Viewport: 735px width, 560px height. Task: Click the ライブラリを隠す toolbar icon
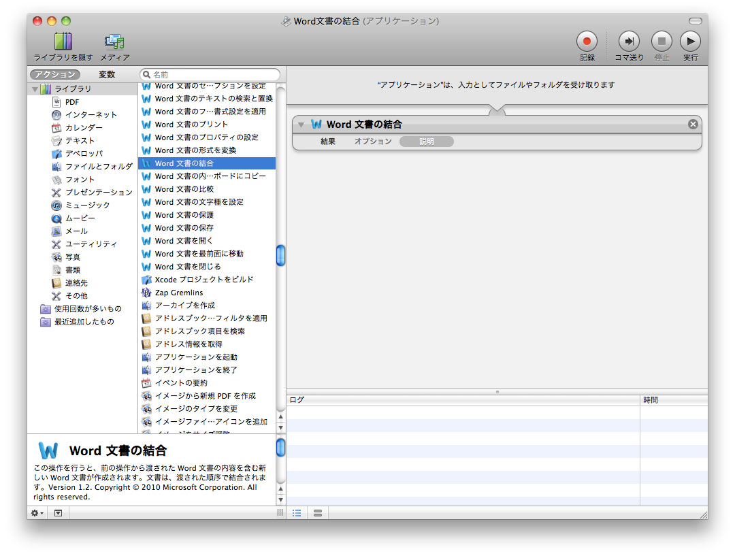[63, 42]
